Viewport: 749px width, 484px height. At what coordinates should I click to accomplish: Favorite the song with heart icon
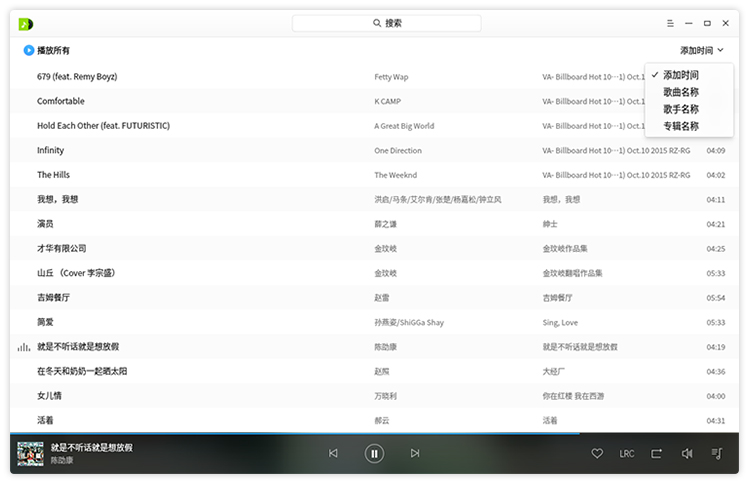point(597,453)
